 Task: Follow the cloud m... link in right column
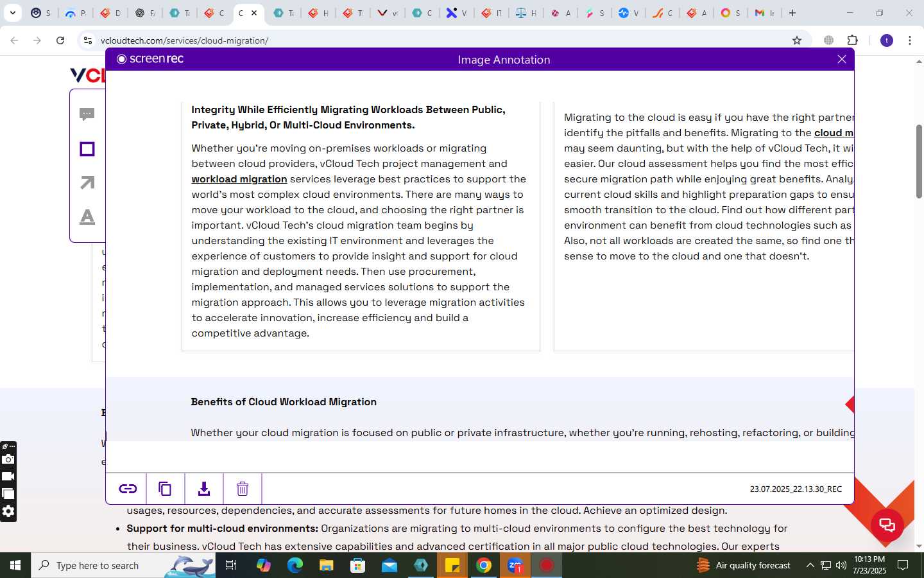tap(834, 133)
